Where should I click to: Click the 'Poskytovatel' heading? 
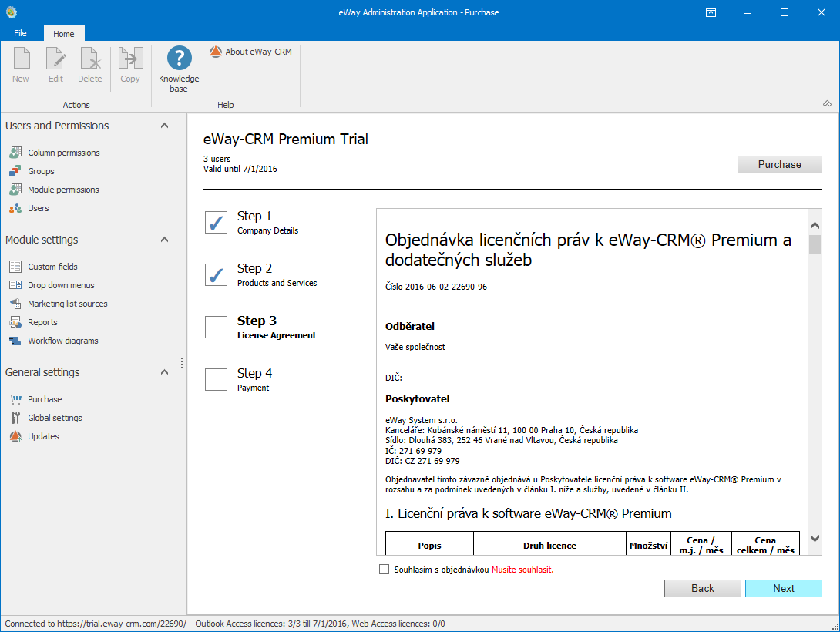pos(418,399)
